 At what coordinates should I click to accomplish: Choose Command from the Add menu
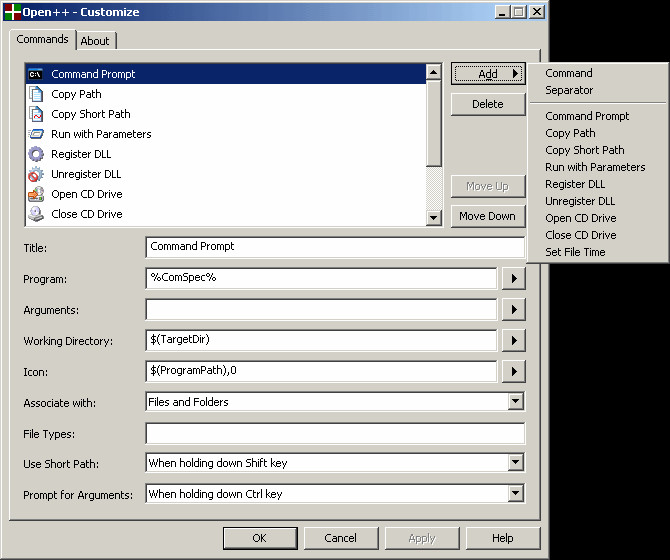click(598, 73)
